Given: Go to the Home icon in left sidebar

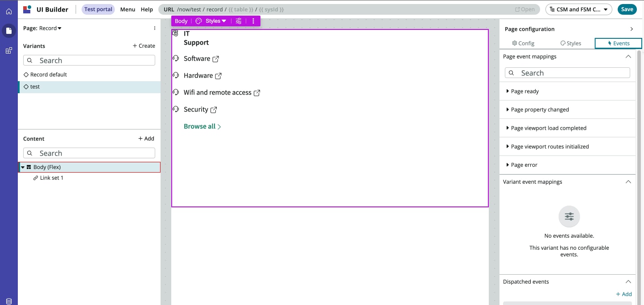Looking at the screenshot, I should click(9, 12).
